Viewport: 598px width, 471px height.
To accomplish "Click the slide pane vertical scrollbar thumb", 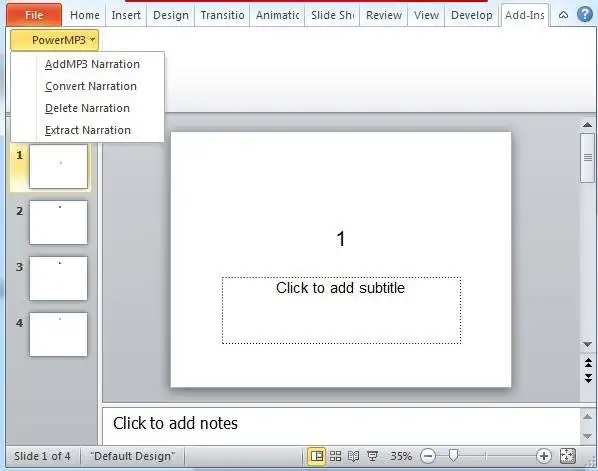I will click(587, 158).
